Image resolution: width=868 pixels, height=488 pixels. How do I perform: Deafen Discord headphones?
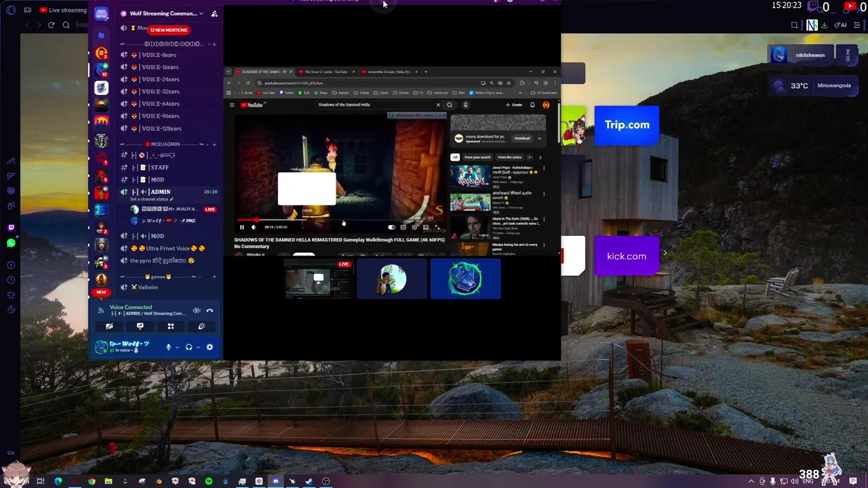coord(189,347)
